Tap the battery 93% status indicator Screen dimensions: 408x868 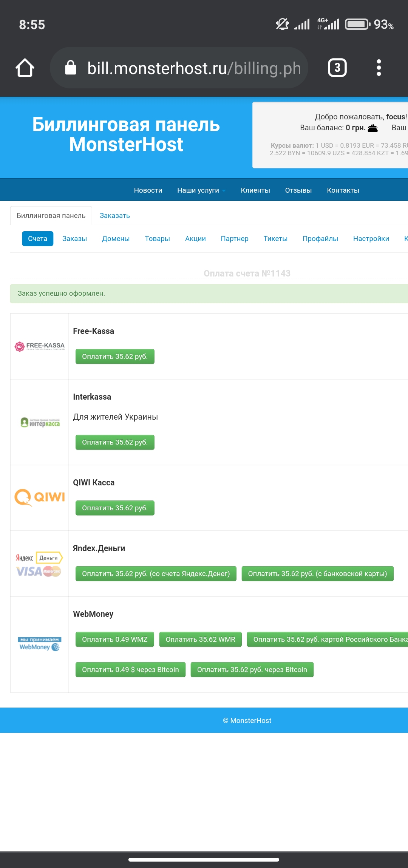coord(369,25)
